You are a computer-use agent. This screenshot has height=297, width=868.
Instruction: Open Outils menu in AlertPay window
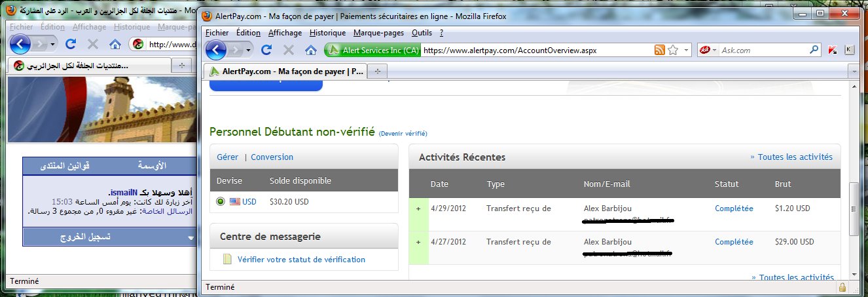coord(422,33)
